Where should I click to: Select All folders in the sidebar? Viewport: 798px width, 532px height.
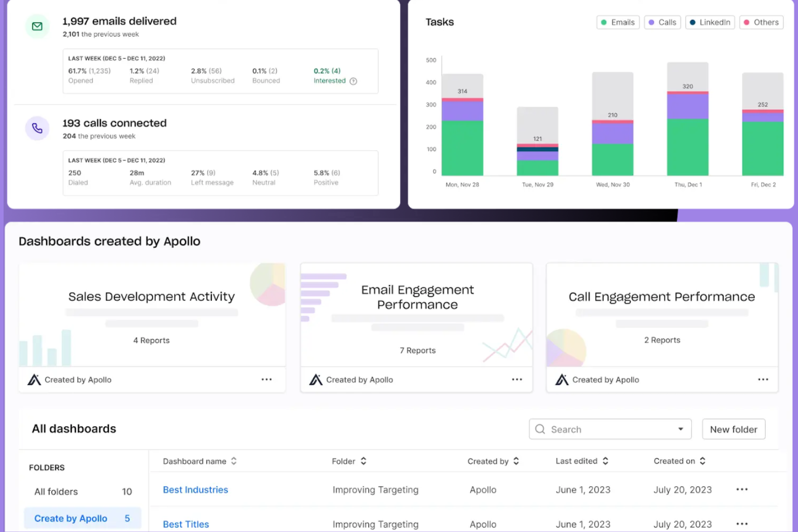point(56,491)
